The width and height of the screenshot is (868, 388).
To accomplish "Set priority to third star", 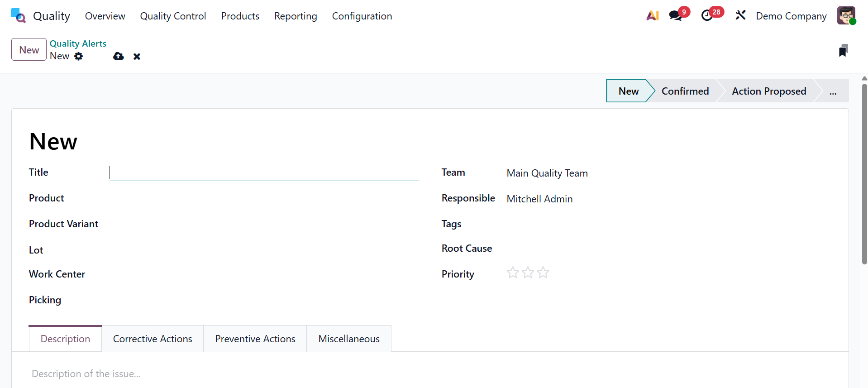I will point(543,273).
